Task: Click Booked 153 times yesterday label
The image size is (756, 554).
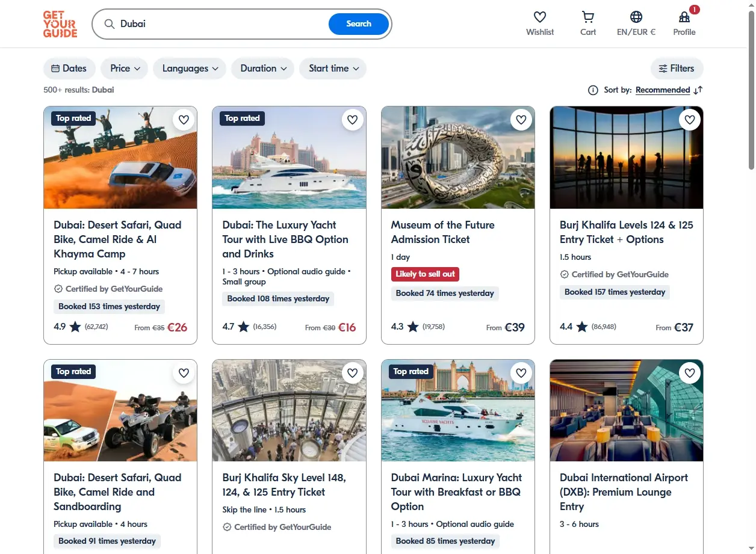Action: pyautogui.click(x=109, y=307)
